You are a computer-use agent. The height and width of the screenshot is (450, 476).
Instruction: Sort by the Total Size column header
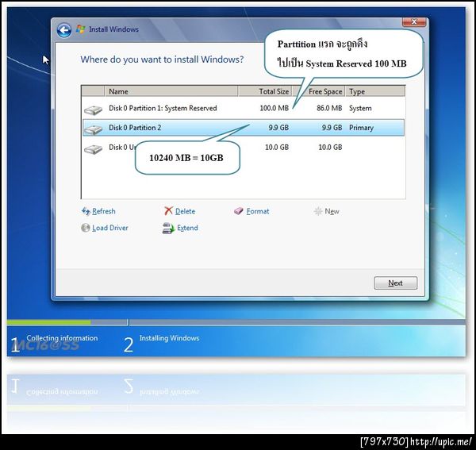click(265, 91)
